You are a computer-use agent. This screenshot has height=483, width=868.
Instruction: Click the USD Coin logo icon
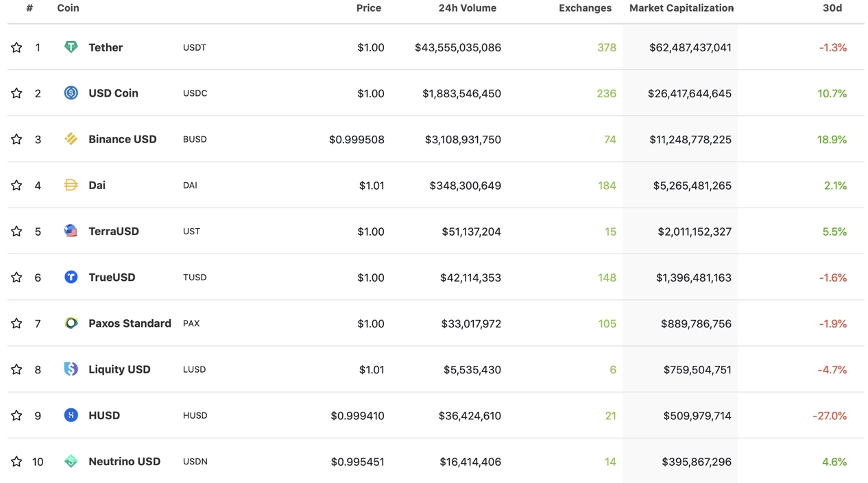[x=71, y=93]
